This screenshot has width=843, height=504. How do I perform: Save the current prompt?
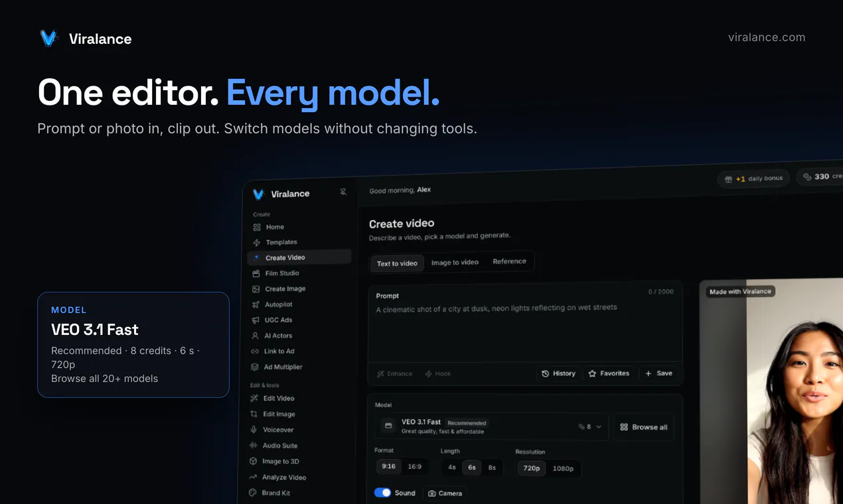pyautogui.click(x=658, y=373)
